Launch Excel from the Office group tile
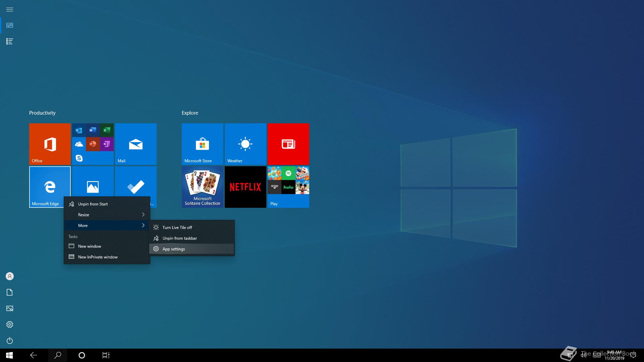The height and width of the screenshot is (362, 644). pos(107,130)
